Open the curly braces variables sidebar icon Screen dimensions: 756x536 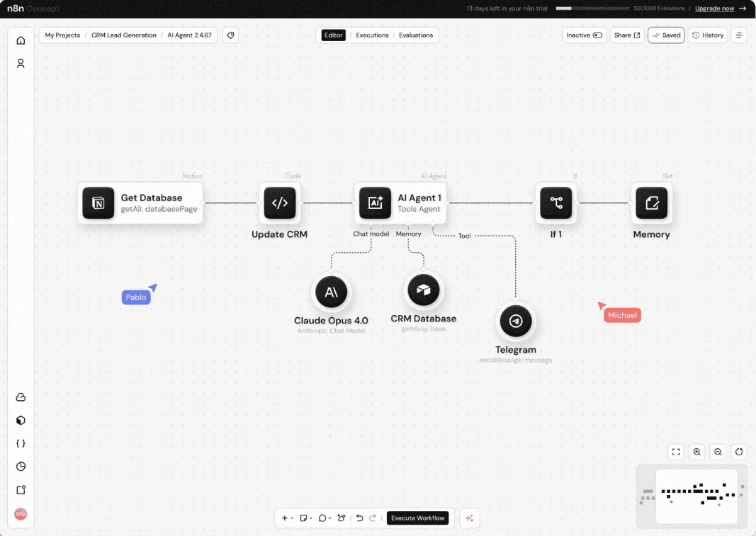click(21, 443)
